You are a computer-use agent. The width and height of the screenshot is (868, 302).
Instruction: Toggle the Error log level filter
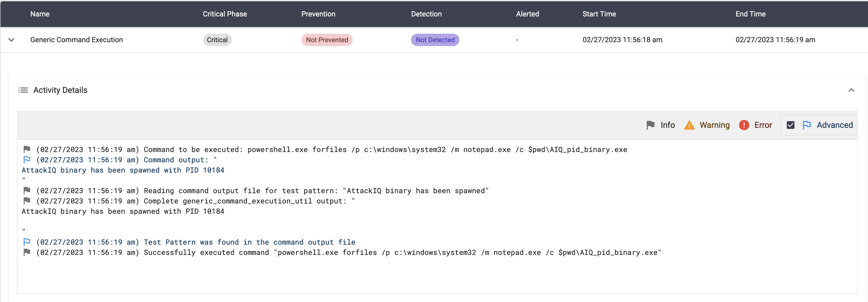tap(763, 125)
